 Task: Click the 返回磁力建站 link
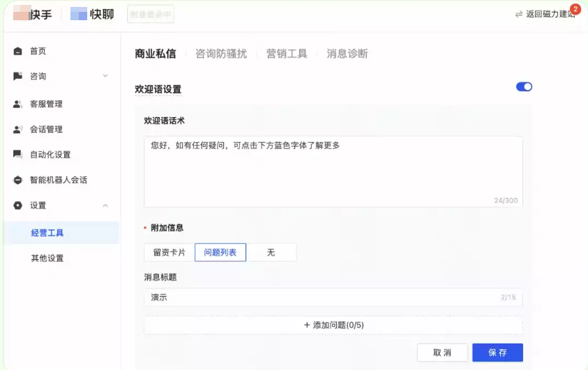(550, 14)
